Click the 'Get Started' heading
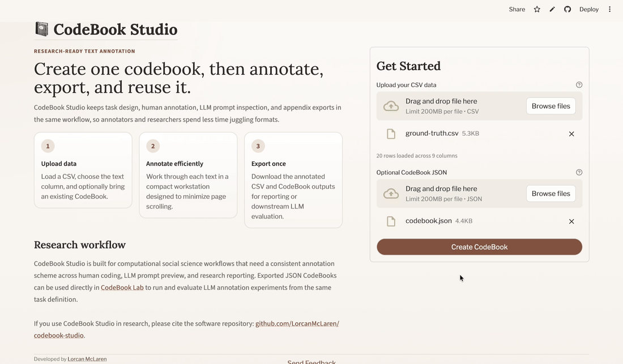Image resolution: width=623 pixels, height=364 pixels. pos(408,66)
